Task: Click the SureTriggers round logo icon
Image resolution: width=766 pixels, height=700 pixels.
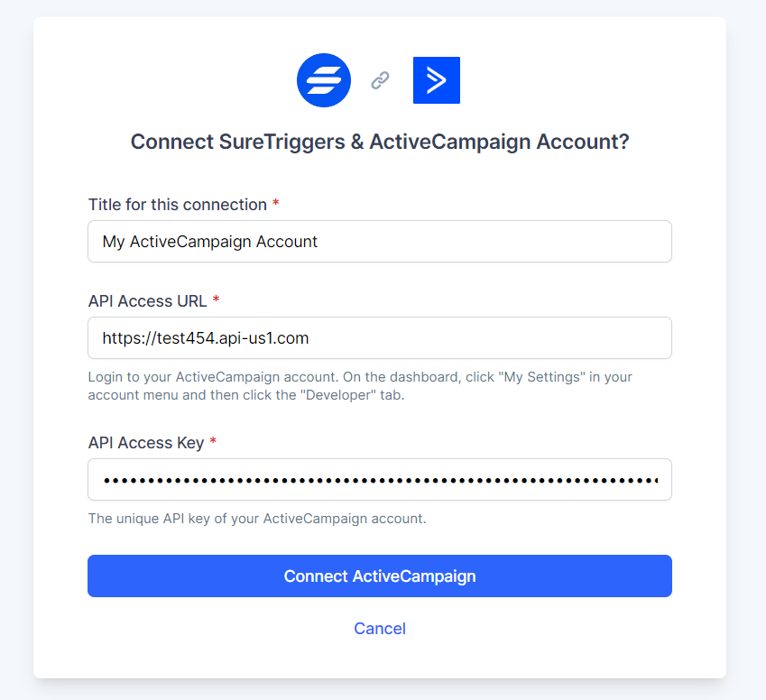Action: pos(323,80)
